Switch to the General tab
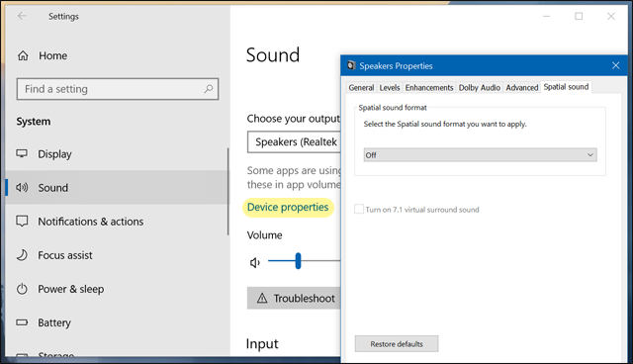The image size is (633, 364). tap(361, 88)
